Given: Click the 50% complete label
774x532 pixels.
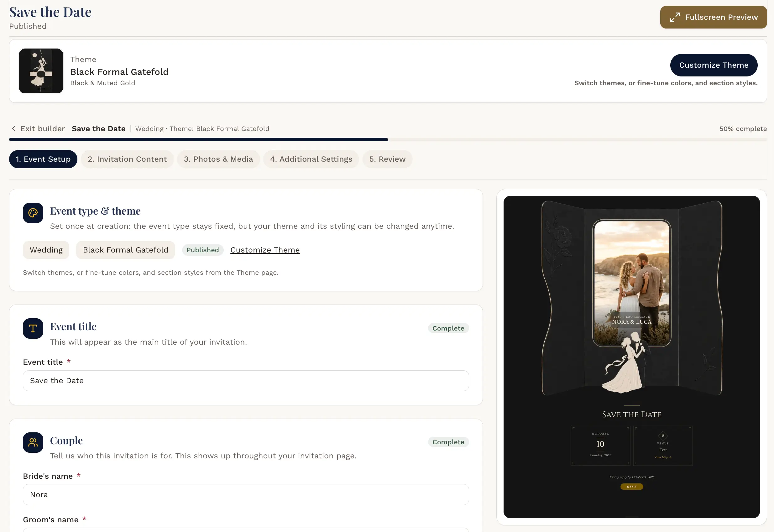Looking at the screenshot, I should pyautogui.click(x=743, y=129).
